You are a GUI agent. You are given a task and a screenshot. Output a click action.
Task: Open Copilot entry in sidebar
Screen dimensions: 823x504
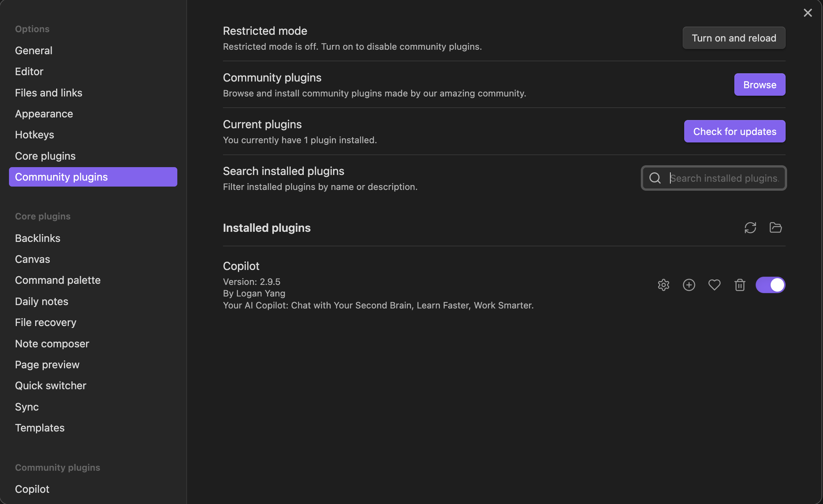pyautogui.click(x=93, y=489)
